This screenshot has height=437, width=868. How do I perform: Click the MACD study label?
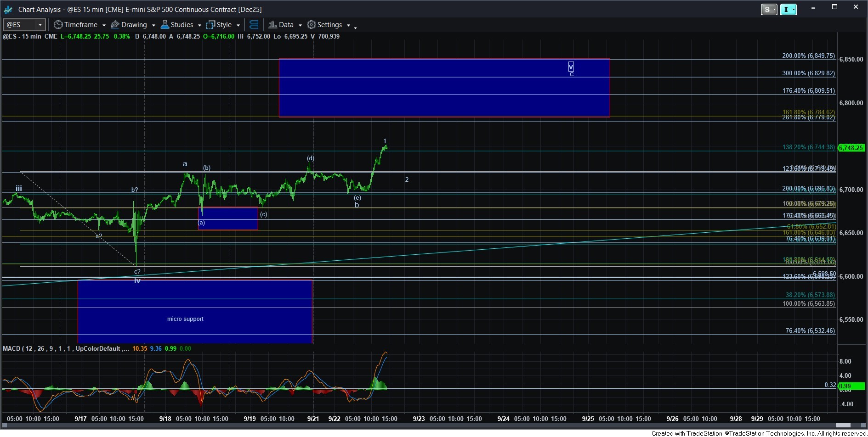coord(66,348)
